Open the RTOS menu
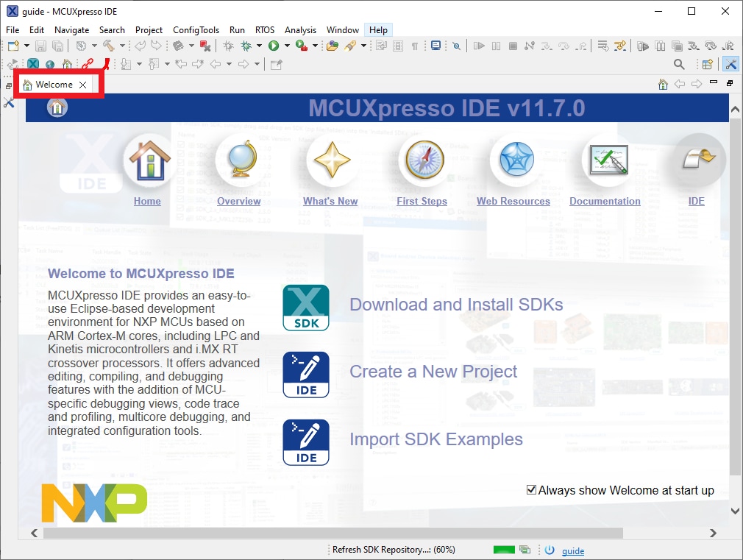This screenshot has height=560, width=743. coord(265,30)
